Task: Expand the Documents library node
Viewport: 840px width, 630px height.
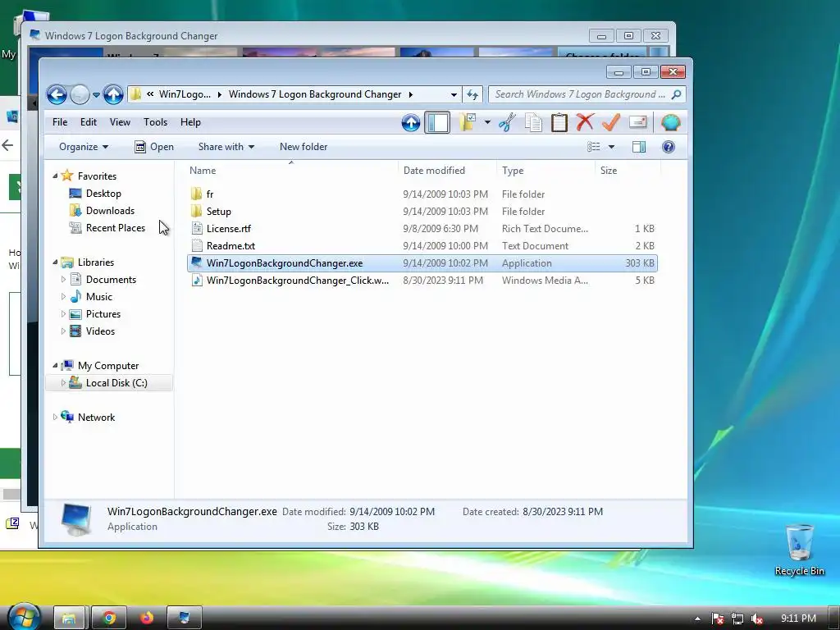Action: coord(63,279)
